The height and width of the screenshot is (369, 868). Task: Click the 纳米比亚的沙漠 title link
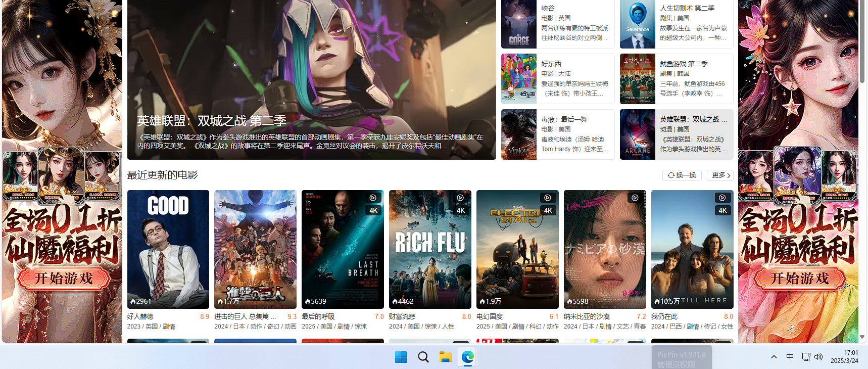pos(587,316)
